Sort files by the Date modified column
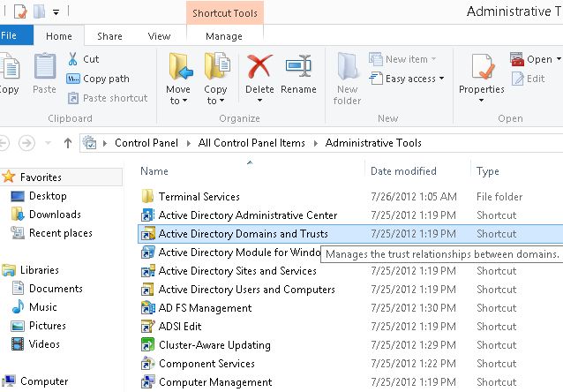The image size is (563, 392). click(403, 171)
